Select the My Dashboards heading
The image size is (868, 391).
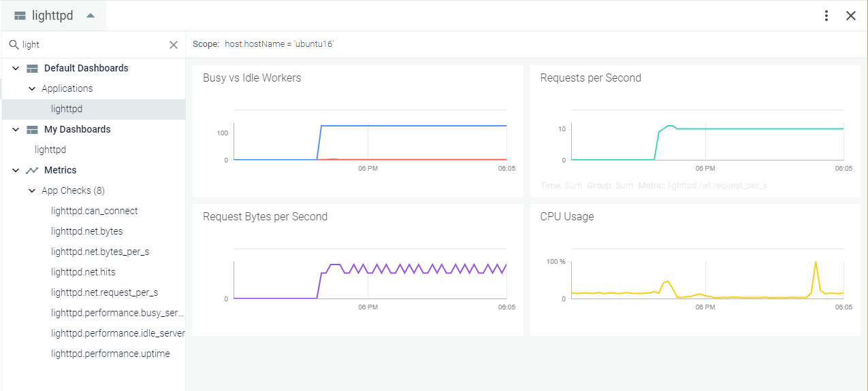point(78,129)
